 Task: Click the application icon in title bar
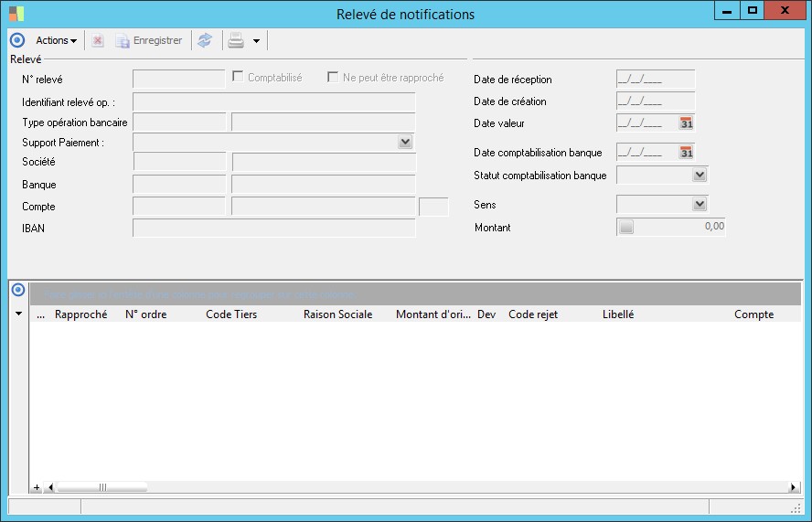point(16,14)
